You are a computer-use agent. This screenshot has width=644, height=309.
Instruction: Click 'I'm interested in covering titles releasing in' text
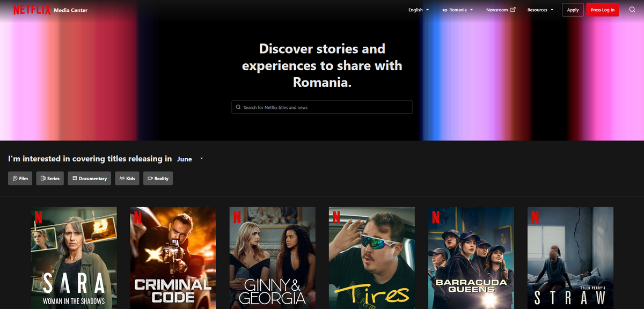[90, 159]
